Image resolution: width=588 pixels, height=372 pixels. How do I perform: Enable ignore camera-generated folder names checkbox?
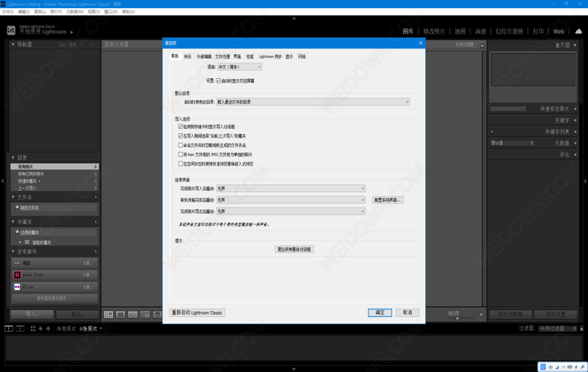coord(180,145)
